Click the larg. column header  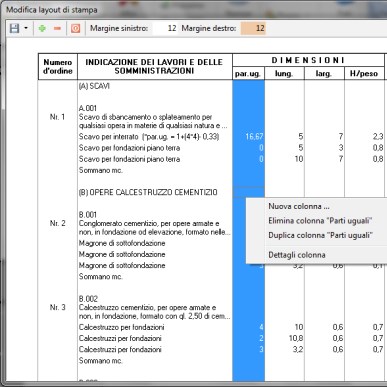[324, 73]
